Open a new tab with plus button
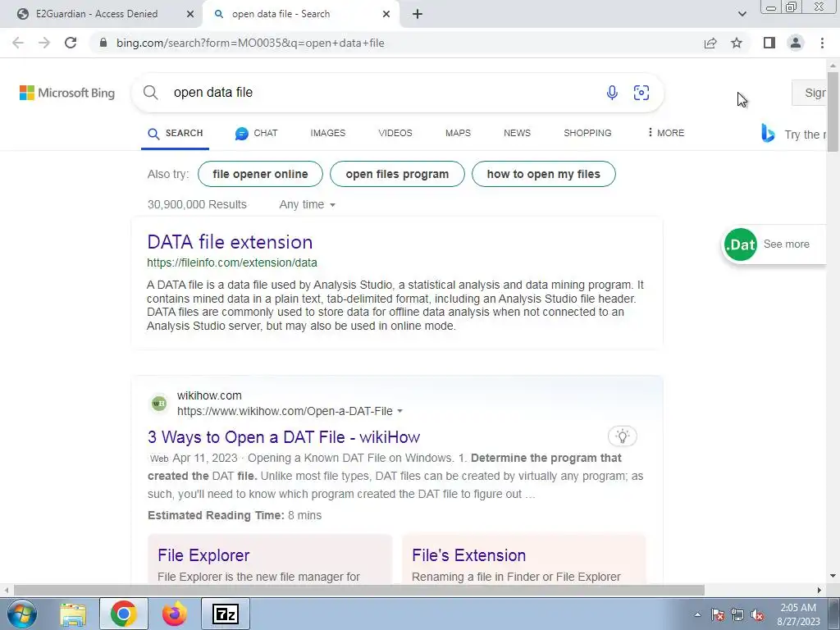The height and width of the screenshot is (630, 840). tap(418, 14)
